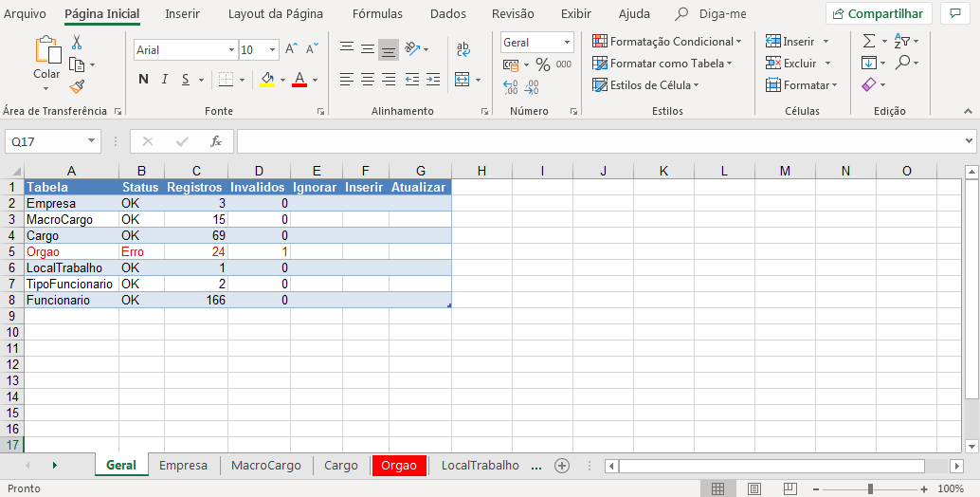
Task: Open the Name Box dropdown arrow
Action: click(92, 141)
